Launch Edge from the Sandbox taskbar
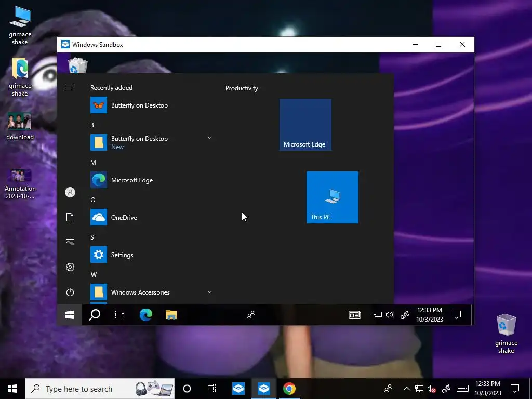This screenshot has width=532, height=399. [x=146, y=315]
